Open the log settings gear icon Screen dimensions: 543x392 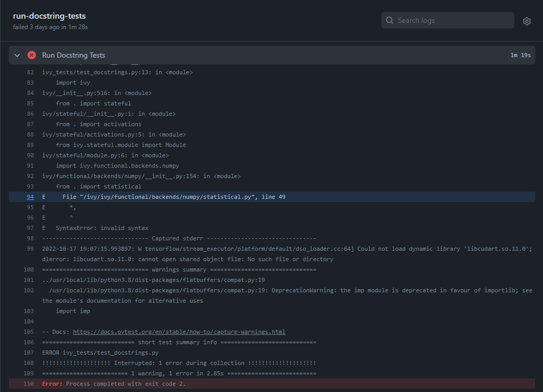click(527, 21)
